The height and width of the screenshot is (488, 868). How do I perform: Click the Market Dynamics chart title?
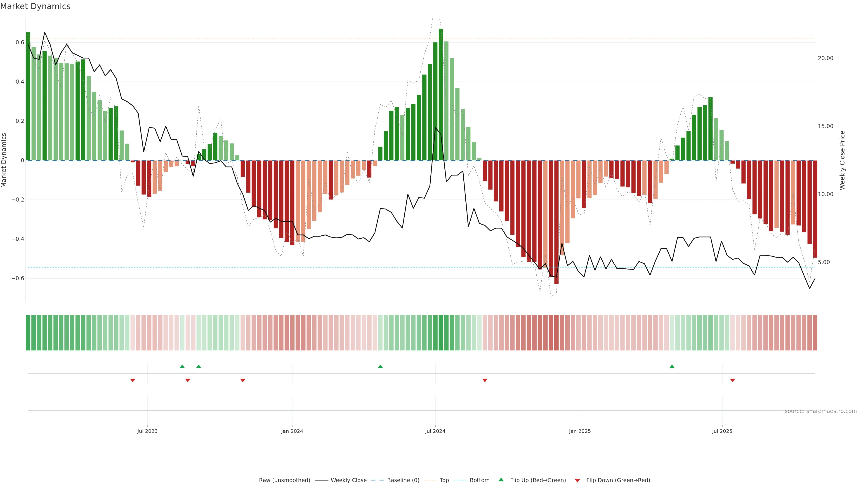point(35,6)
